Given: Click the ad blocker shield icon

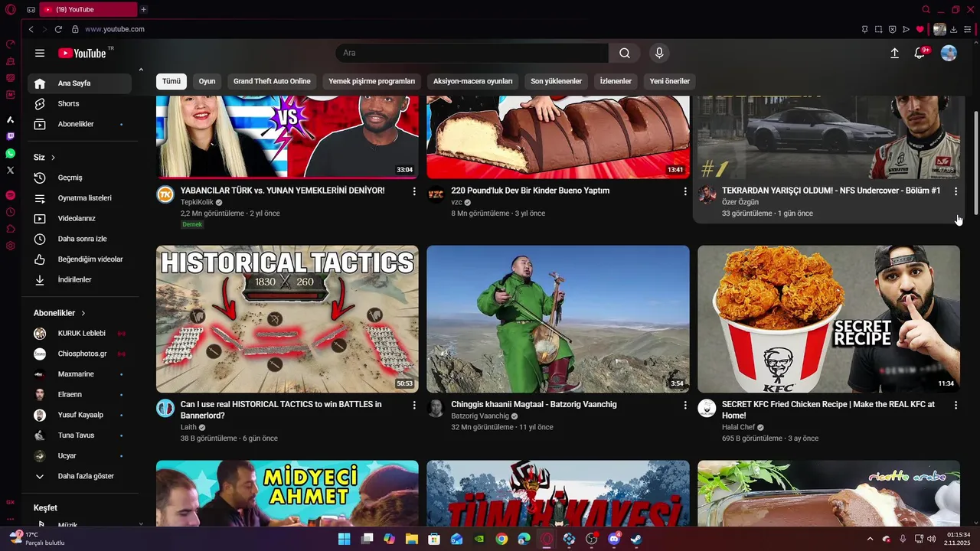Looking at the screenshot, I should 892,29.
